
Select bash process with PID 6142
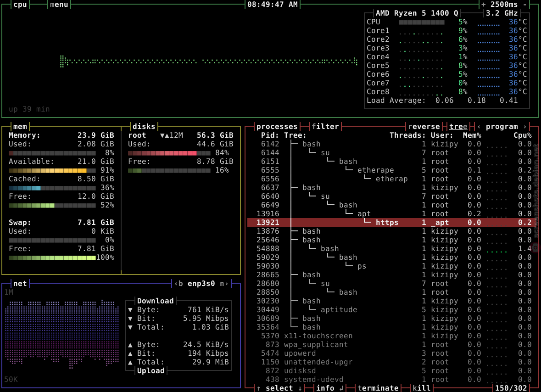pyautogui.click(x=390, y=144)
